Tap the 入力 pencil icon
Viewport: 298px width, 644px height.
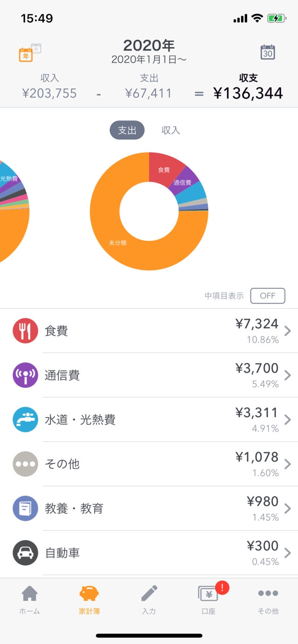[x=149, y=593]
